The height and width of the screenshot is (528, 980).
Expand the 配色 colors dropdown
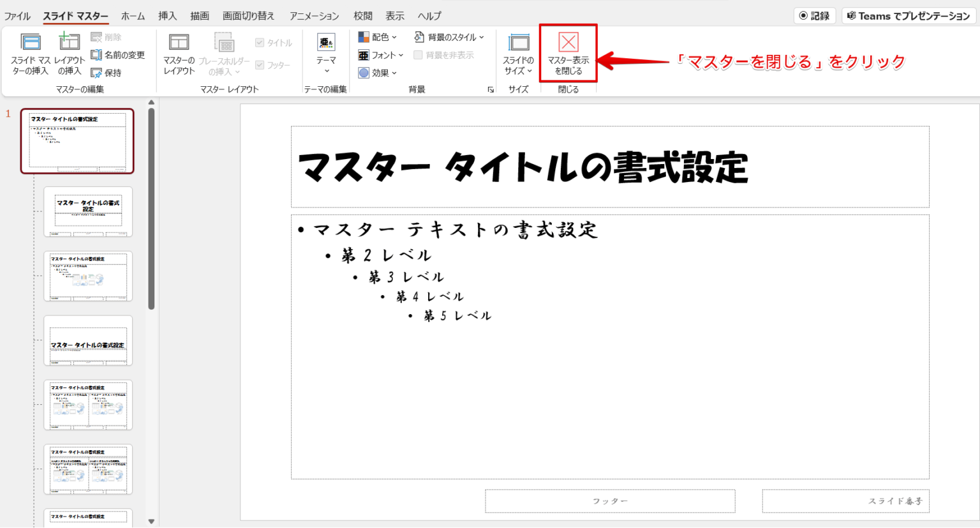(x=378, y=37)
